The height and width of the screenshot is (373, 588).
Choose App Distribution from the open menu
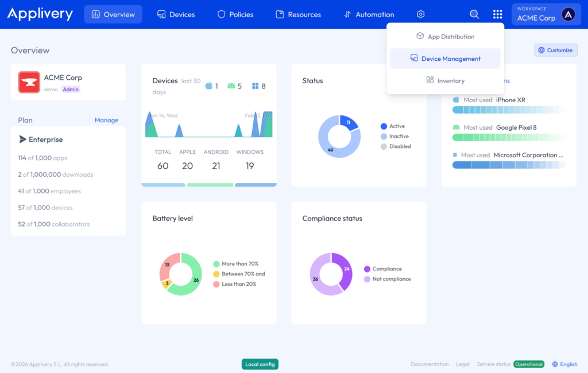445,36
